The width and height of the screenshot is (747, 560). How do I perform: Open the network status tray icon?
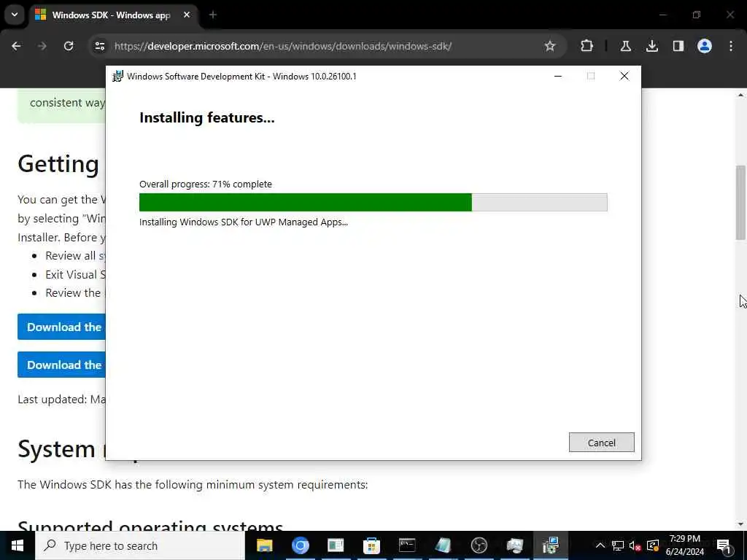tap(618, 545)
